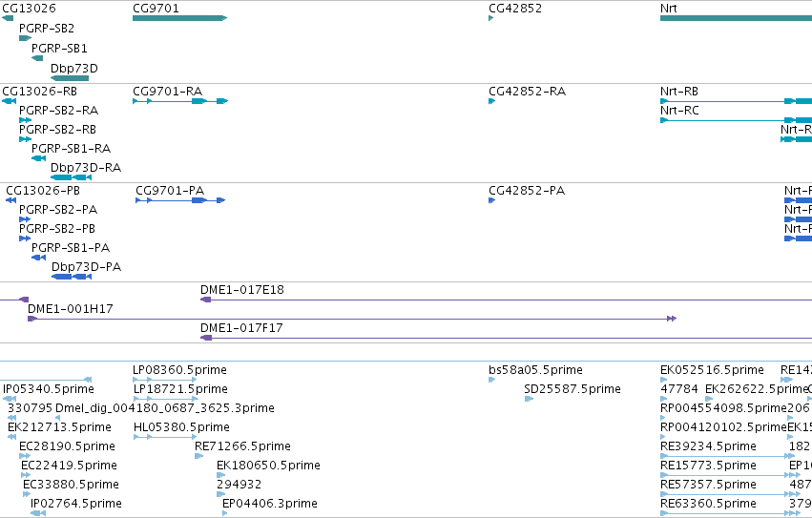Select the Dbp73D gene bar
The width and height of the screenshot is (812, 518).
click(70, 78)
